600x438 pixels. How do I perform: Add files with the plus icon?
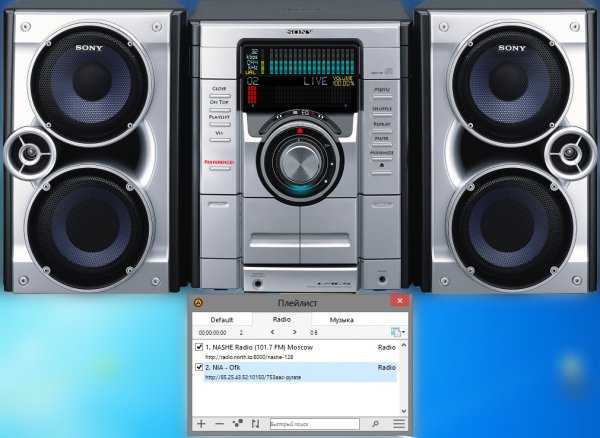[201, 423]
